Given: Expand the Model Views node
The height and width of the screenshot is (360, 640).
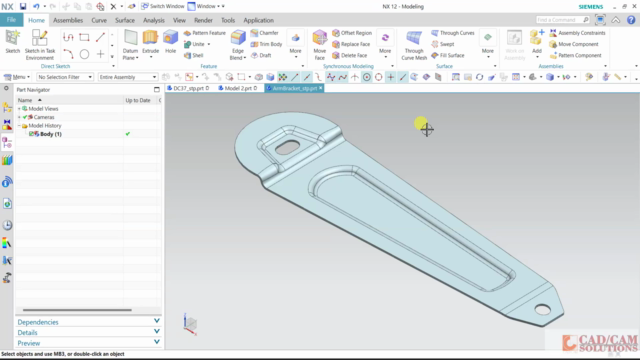Looking at the screenshot, I should point(19,109).
